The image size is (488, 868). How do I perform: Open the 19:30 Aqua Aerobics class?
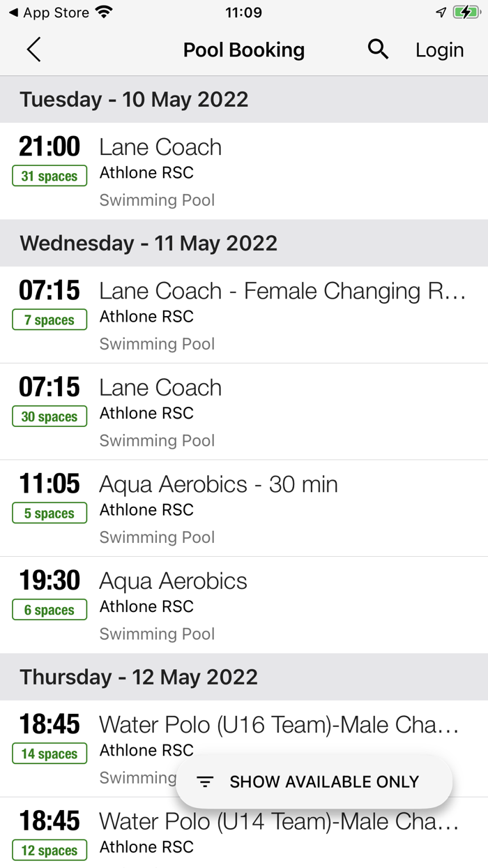click(x=244, y=605)
